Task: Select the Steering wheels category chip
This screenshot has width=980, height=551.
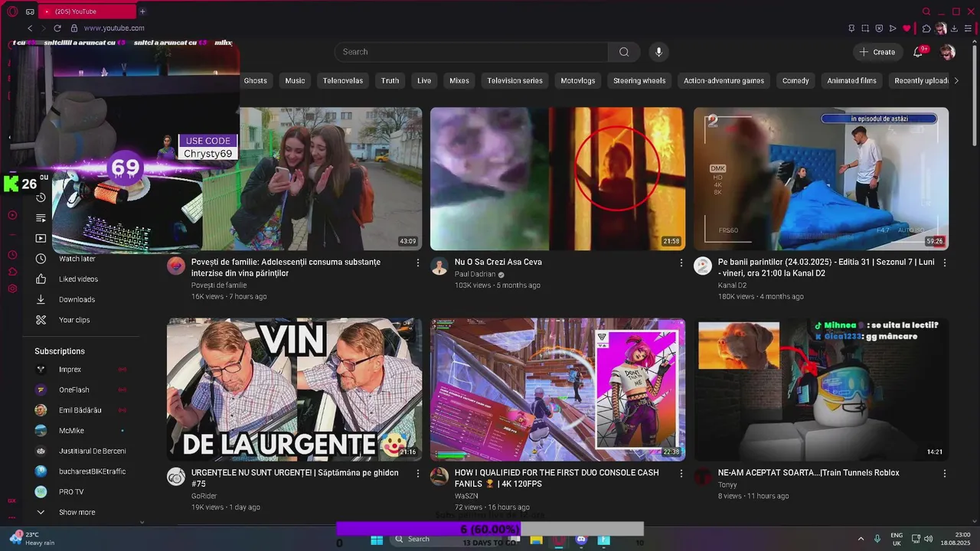Action: point(639,80)
